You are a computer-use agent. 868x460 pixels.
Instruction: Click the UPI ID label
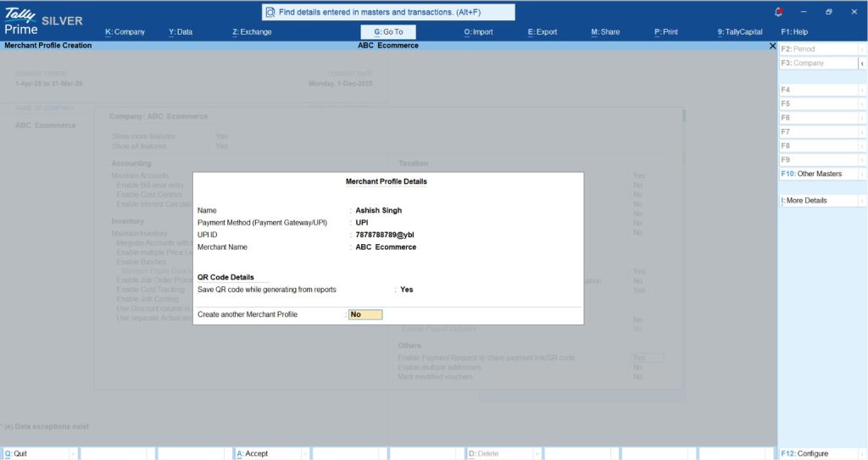pos(208,235)
